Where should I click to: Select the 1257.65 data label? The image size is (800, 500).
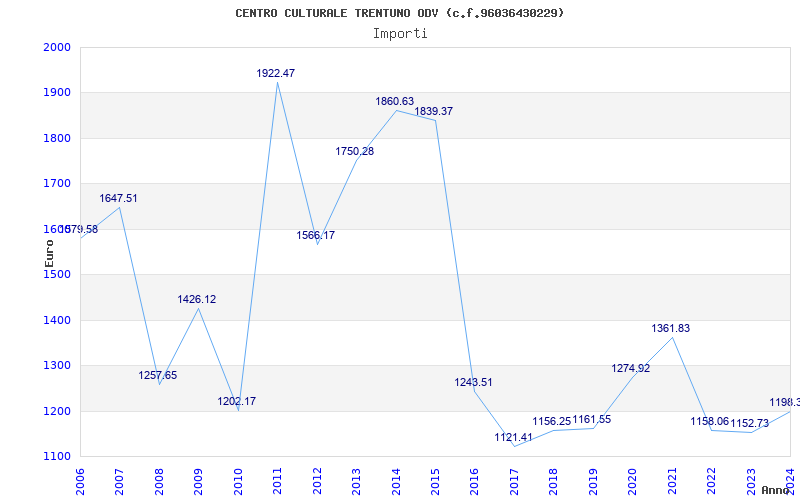coord(158,376)
